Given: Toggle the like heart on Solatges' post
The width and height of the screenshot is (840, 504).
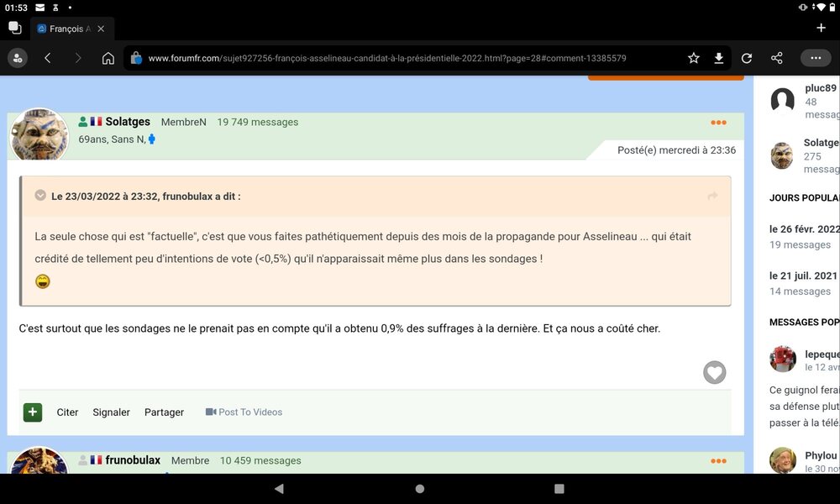Looking at the screenshot, I should [715, 372].
